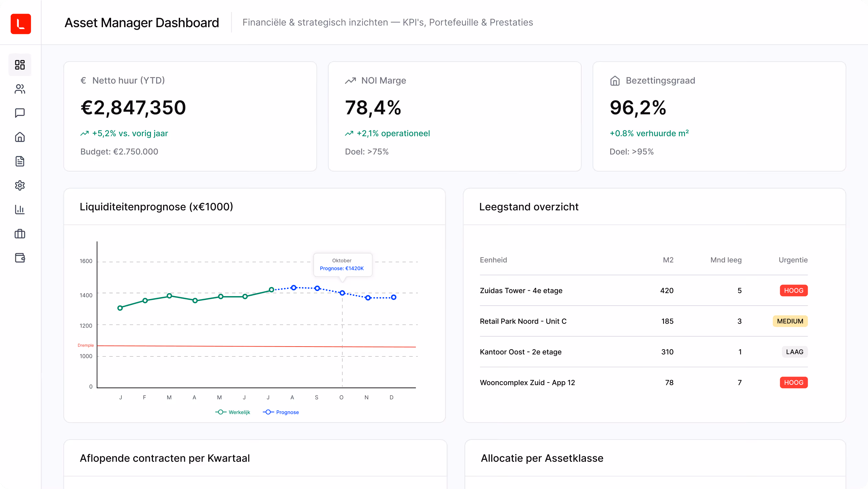Click Liquiditeitenprognose (x€1000) card title
Image resolution: width=868 pixels, height=489 pixels.
coord(156,207)
